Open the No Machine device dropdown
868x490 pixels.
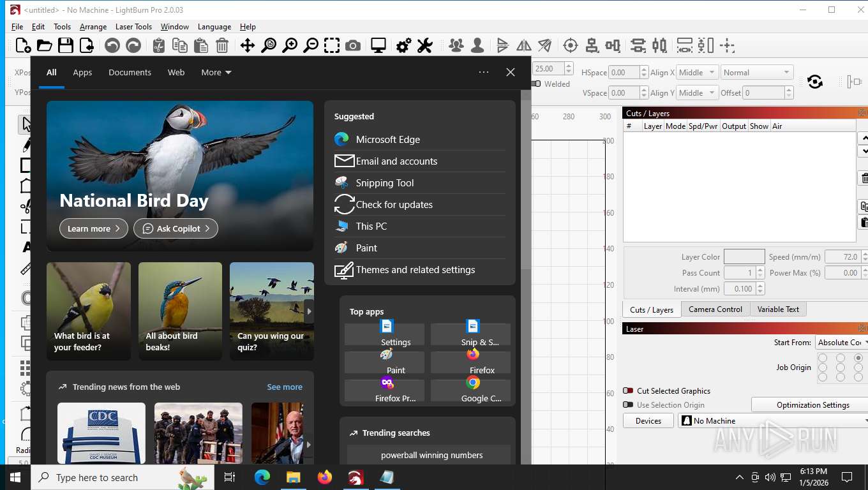coord(773,420)
